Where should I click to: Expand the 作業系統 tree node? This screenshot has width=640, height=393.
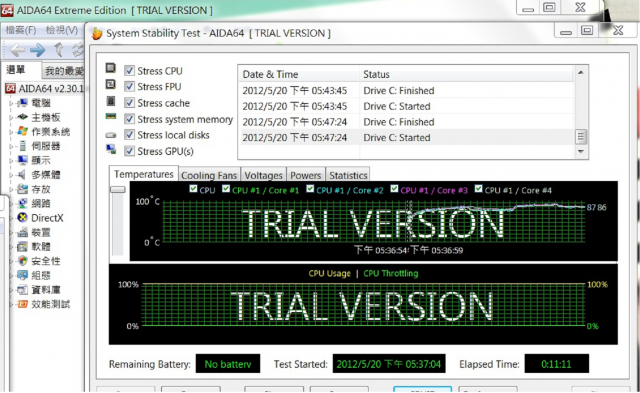pyautogui.click(x=11, y=132)
